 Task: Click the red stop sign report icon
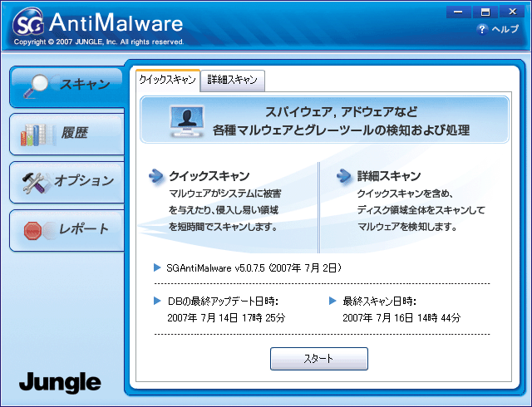click(33, 231)
